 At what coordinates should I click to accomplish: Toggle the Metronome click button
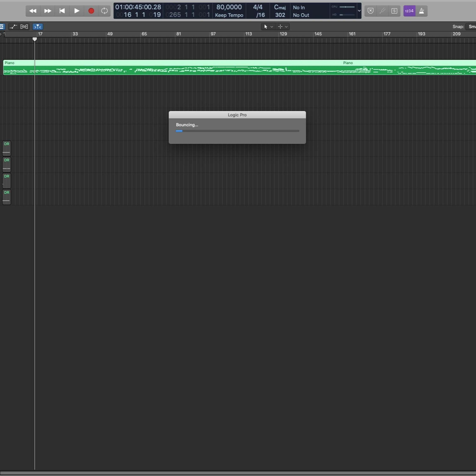pyautogui.click(x=422, y=11)
